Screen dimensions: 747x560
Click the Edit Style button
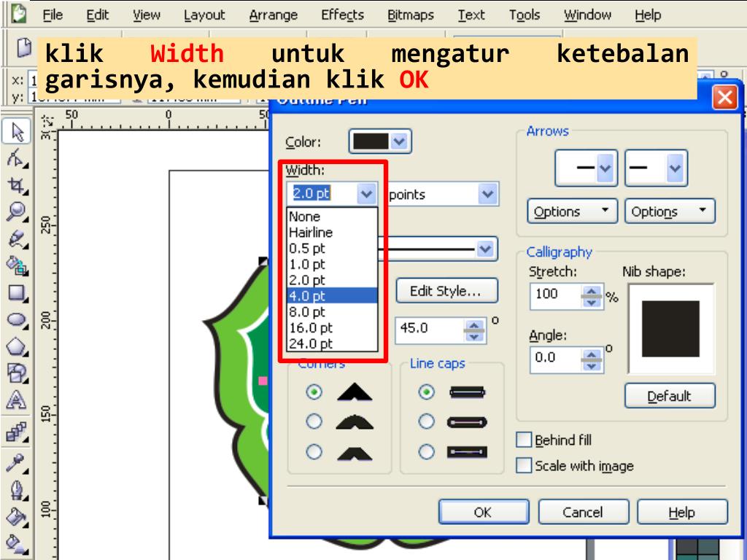pos(446,290)
